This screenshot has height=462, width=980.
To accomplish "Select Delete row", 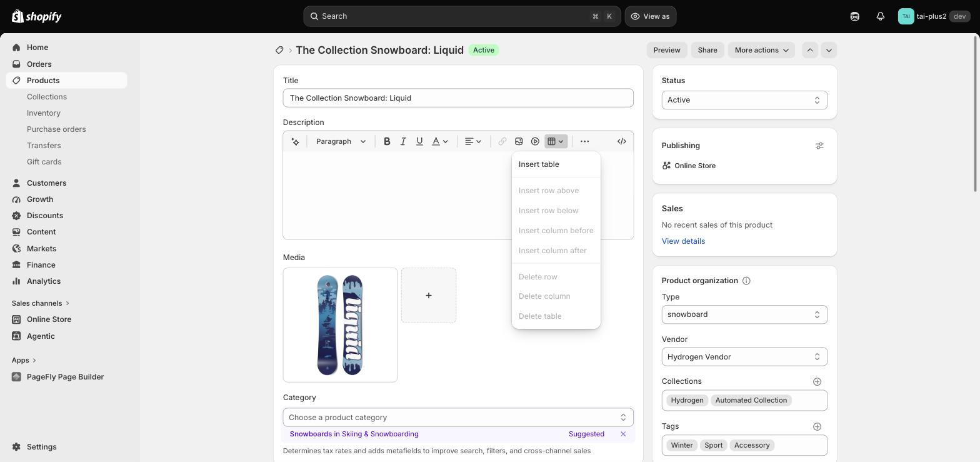I will click(556, 277).
